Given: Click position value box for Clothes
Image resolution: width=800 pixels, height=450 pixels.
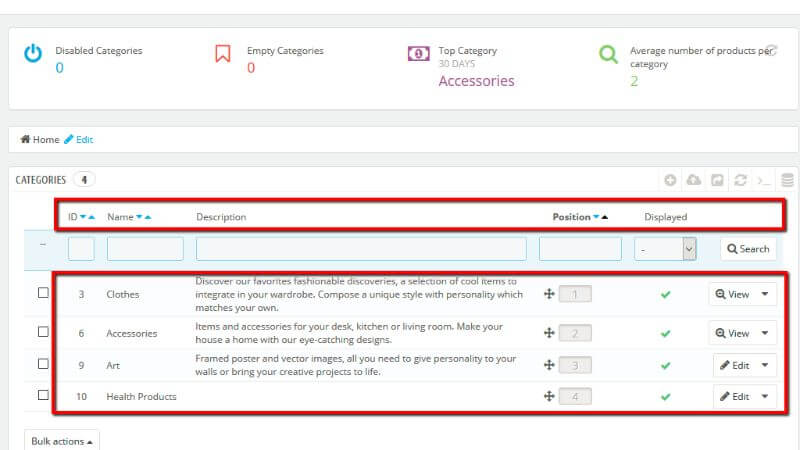Looking at the screenshot, I should 575,294.
